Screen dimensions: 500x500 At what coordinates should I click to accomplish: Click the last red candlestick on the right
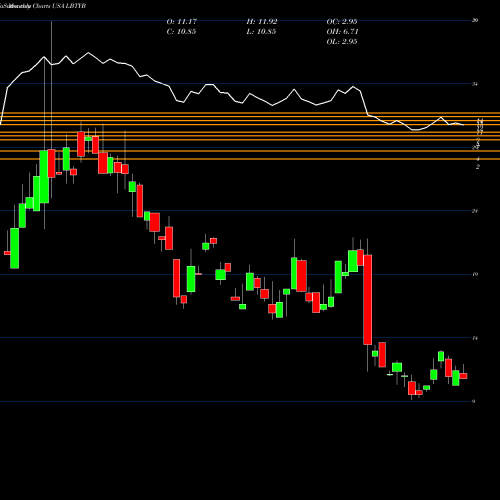pyautogui.click(x=463, y=376)
